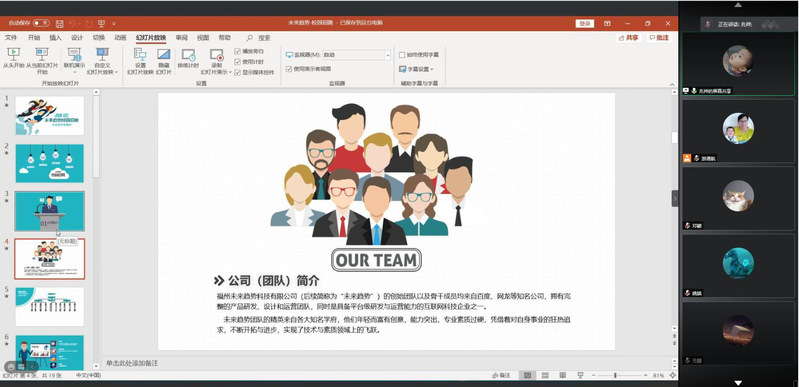This screenshot has width=799, height=387.
Task: Open Set Up Slide Show (设置幻灯片放映)
Action: [x=140, y=61]
